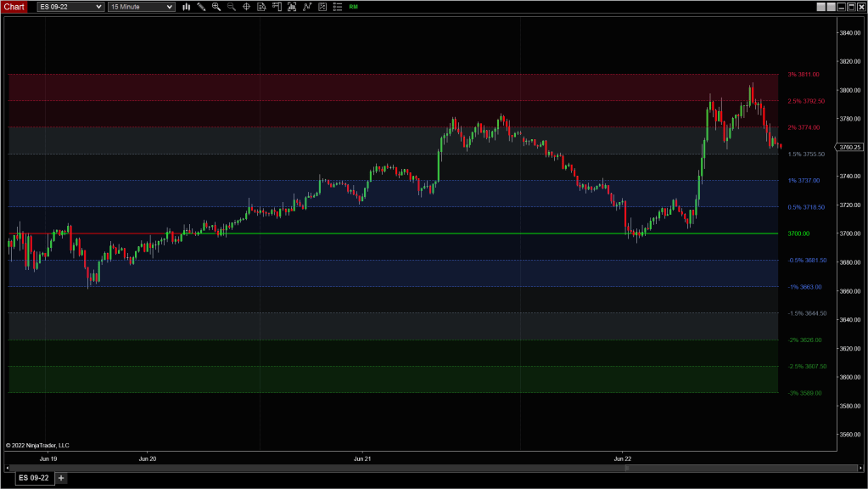Select the drawing tools pencil icon
The height and width of the screenshot is (489, 868).
click(201, 7)
